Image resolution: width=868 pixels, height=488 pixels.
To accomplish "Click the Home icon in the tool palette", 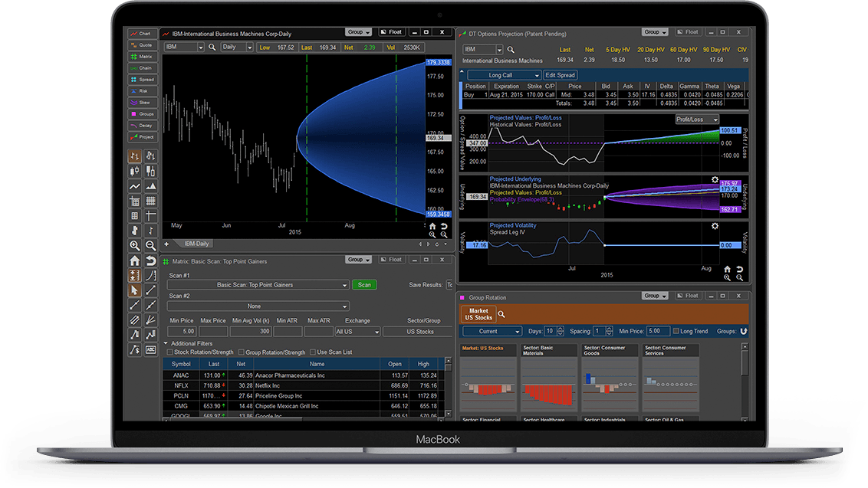I will point(134,260).
